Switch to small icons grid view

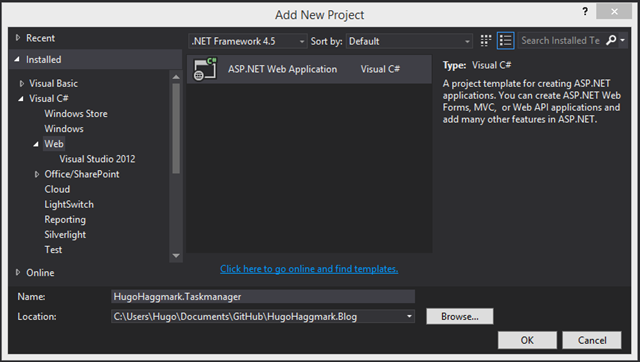486,41
